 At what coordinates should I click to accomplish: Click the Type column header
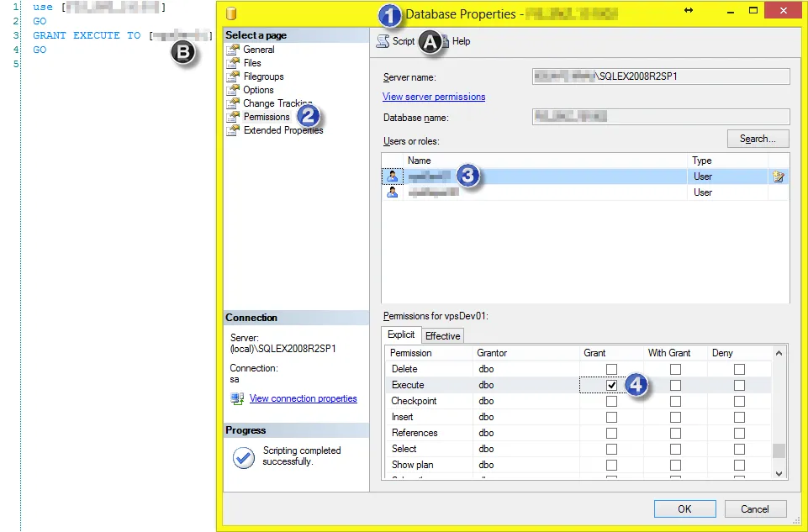pyautogui.click(x=727, y=161)
